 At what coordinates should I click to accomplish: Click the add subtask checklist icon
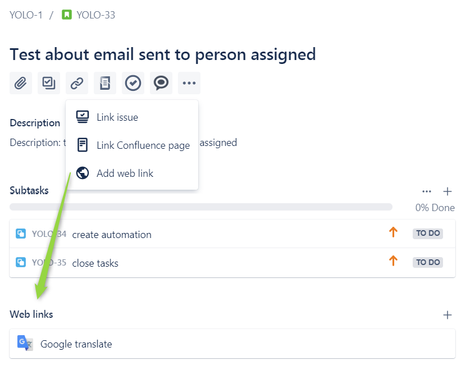coord(49,83)
